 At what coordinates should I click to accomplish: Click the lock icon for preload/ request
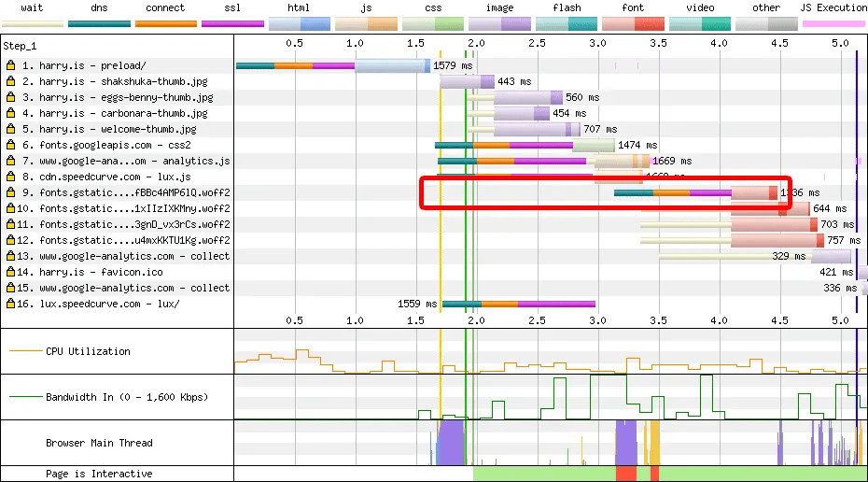(x=10, y=65)
